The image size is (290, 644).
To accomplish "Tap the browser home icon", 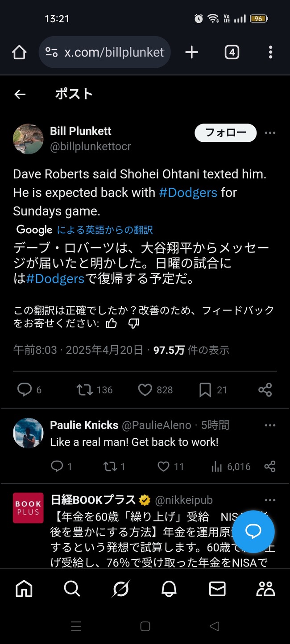I will (x=19, y=53).
